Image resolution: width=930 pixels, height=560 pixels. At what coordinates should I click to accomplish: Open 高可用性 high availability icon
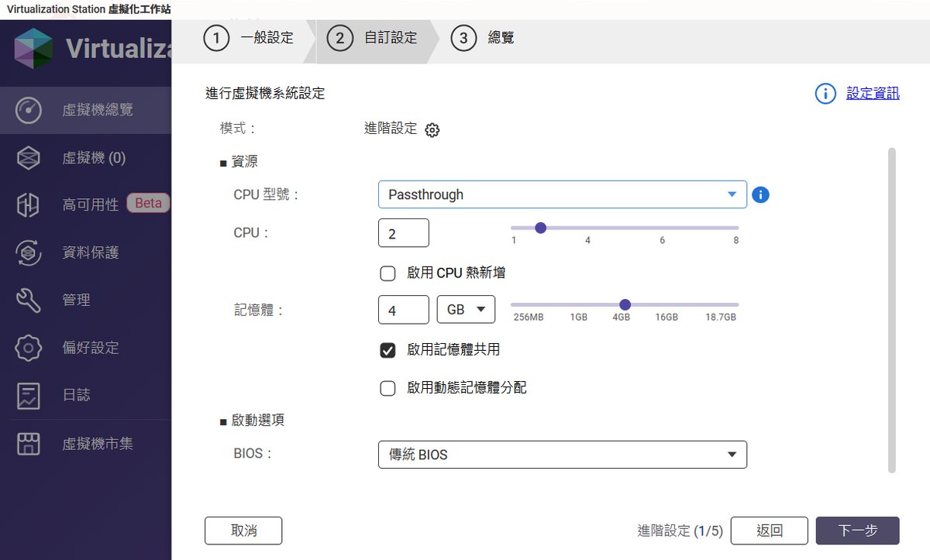[x=29, y=205]
